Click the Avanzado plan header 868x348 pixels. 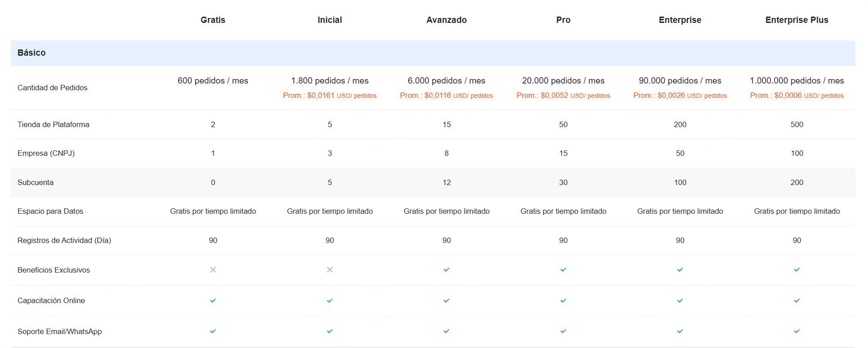(446, 20)
